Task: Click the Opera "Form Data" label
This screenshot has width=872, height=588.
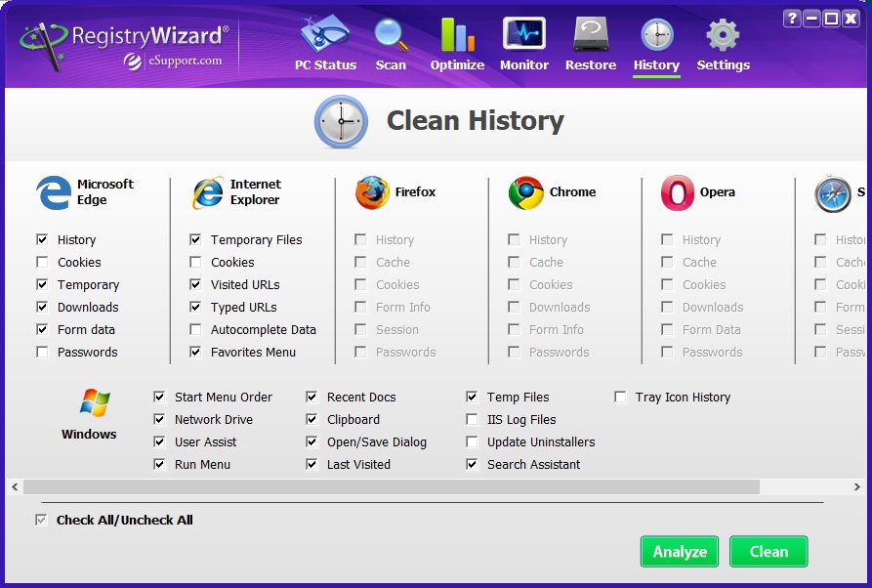Action: [711, 330]
